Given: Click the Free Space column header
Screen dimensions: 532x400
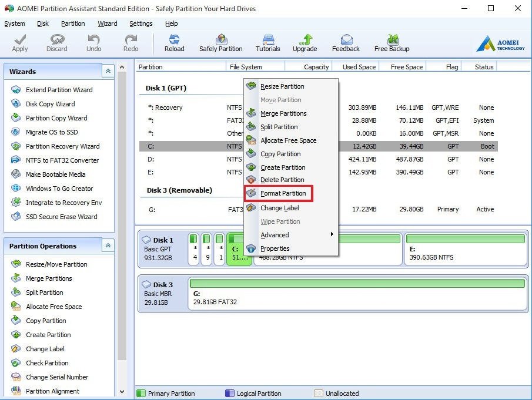Looking at the screenshot, I should pyautogui.click(x=403, y=67).
